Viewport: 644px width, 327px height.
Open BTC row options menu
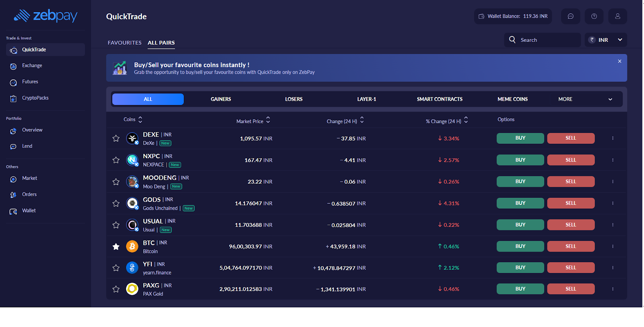coord(613,246)
